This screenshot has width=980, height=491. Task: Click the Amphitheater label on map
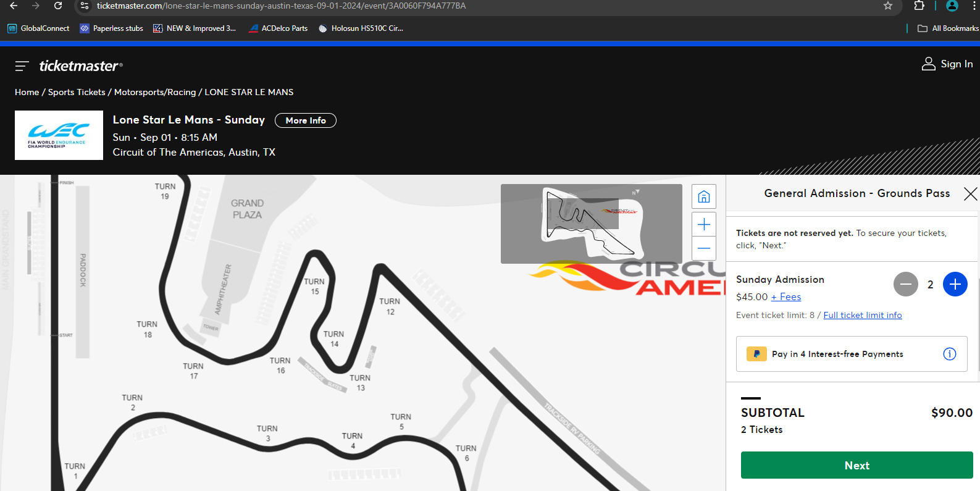click(223, 290)
